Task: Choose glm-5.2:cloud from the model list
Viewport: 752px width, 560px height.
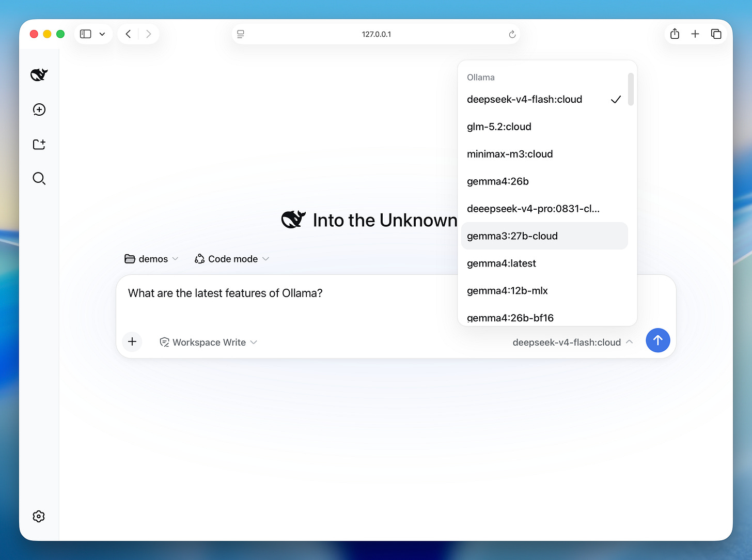Action: (x=544, y=127)
